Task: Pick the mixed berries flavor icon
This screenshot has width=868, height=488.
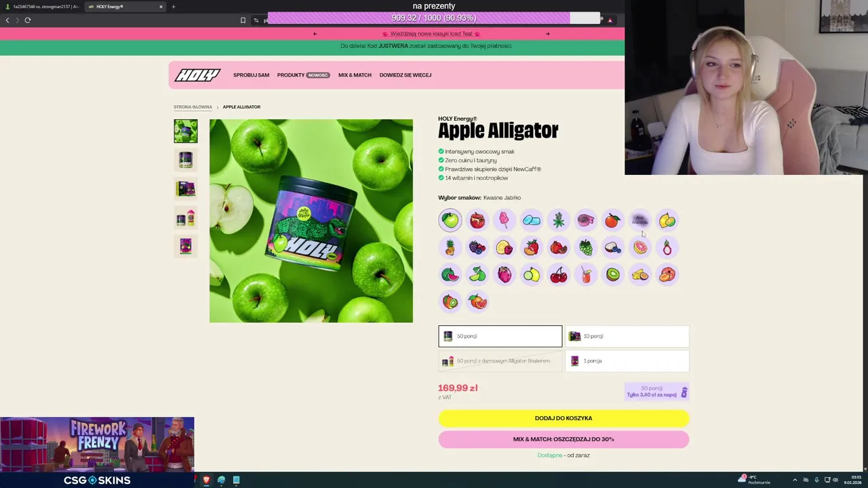Action: point(477,247)
